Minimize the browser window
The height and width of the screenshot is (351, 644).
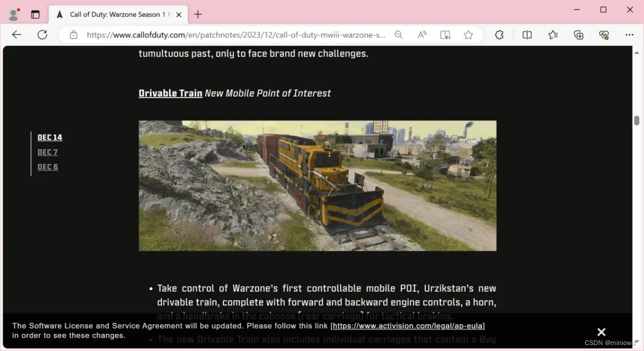coord(577,10)
